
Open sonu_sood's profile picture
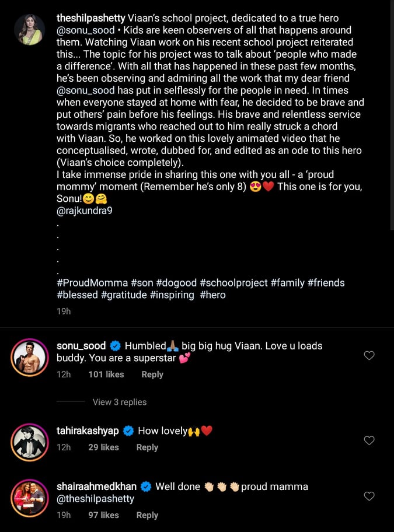pos(29,358)
